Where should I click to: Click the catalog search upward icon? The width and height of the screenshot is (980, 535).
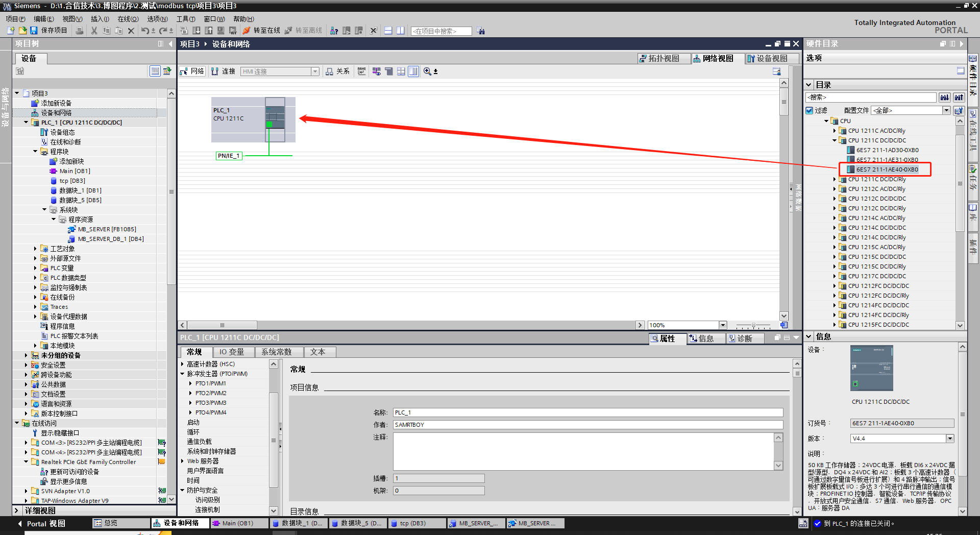point(959,97)
